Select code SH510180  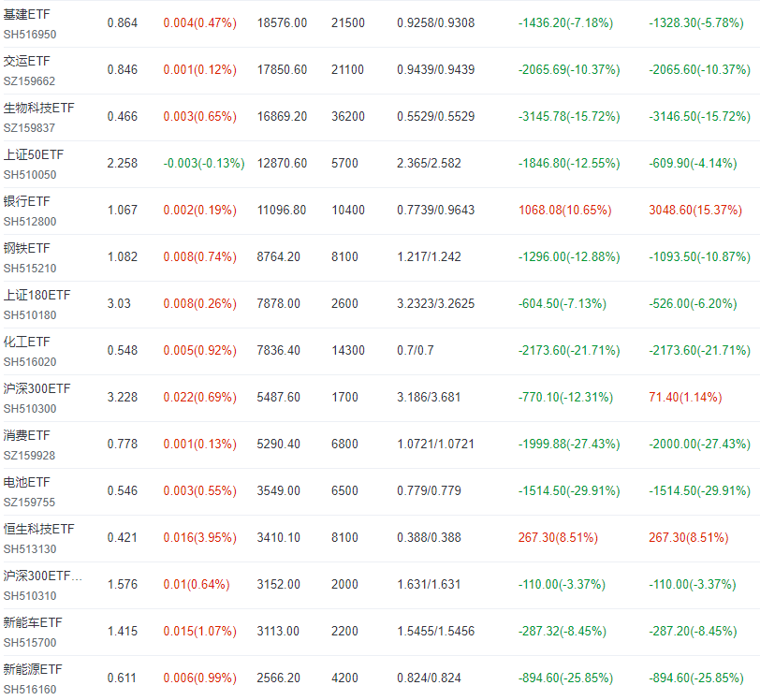(30, 315)
